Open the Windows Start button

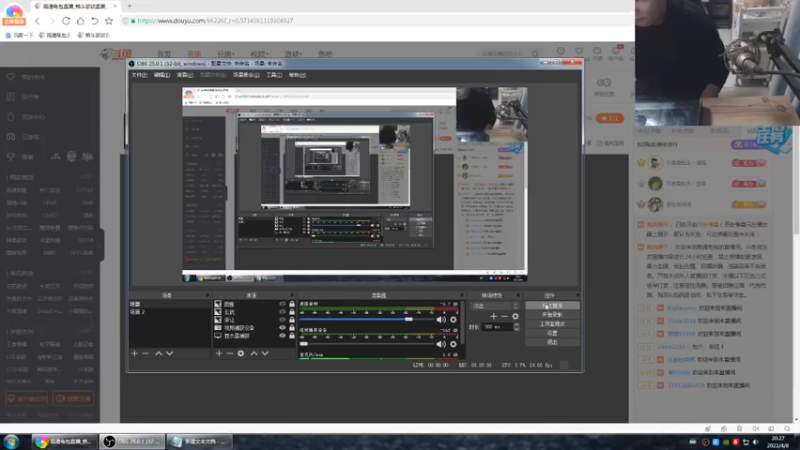pos(11,441)
